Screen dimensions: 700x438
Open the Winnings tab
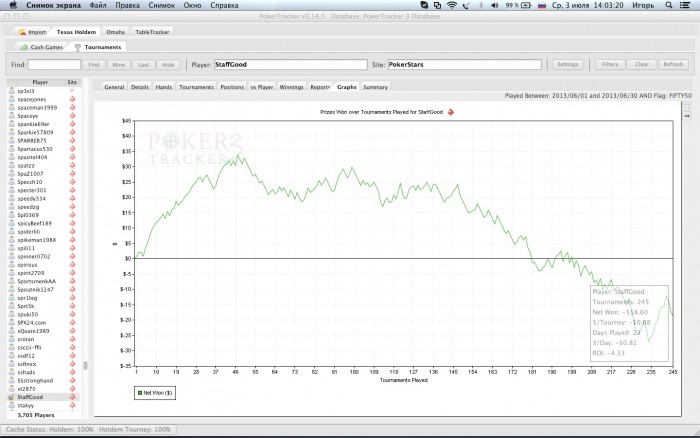pyautogui.click(x=292, y=87)
